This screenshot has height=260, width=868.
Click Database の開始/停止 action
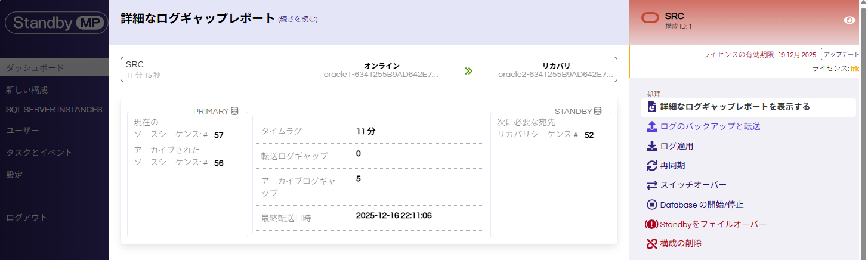[702, 205]
